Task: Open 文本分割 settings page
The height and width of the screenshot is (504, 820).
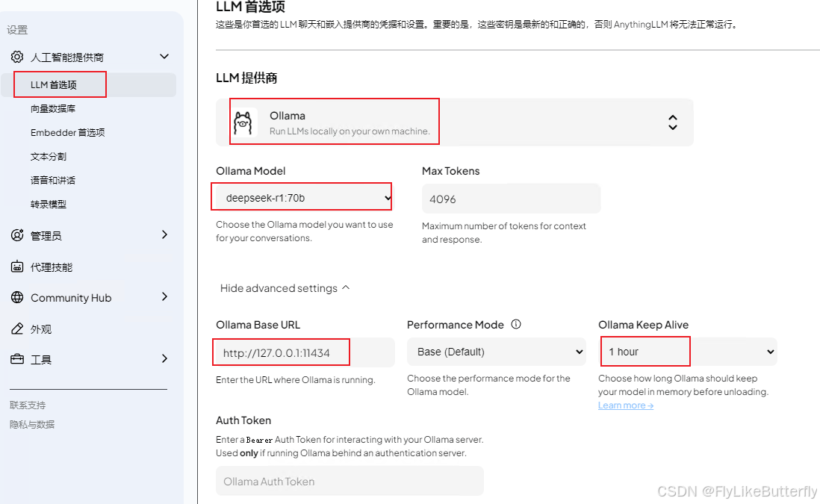Action: [x=48, y=157]
